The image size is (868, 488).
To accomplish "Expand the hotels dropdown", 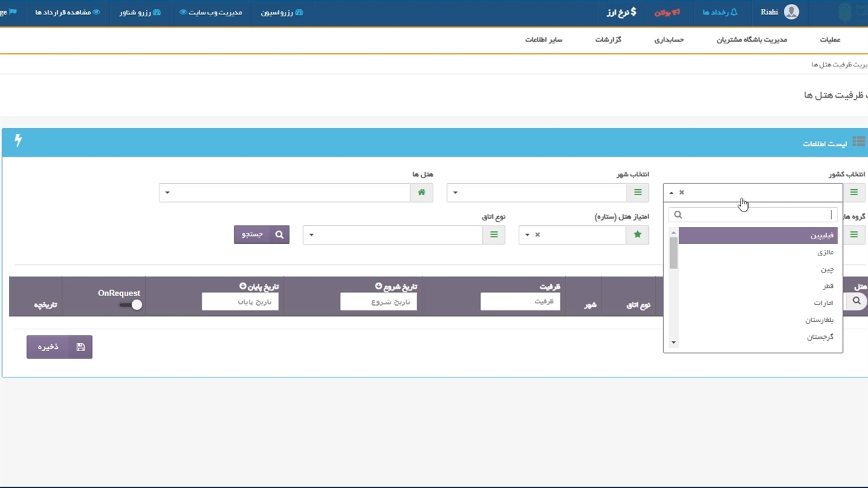I will (x=285, y=192).
